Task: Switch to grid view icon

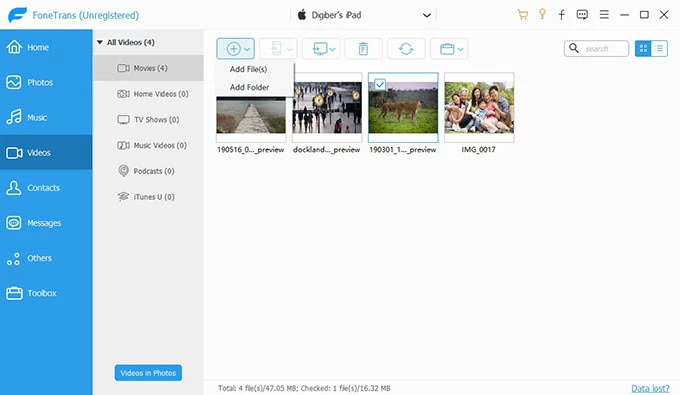Action: point(643,49)
